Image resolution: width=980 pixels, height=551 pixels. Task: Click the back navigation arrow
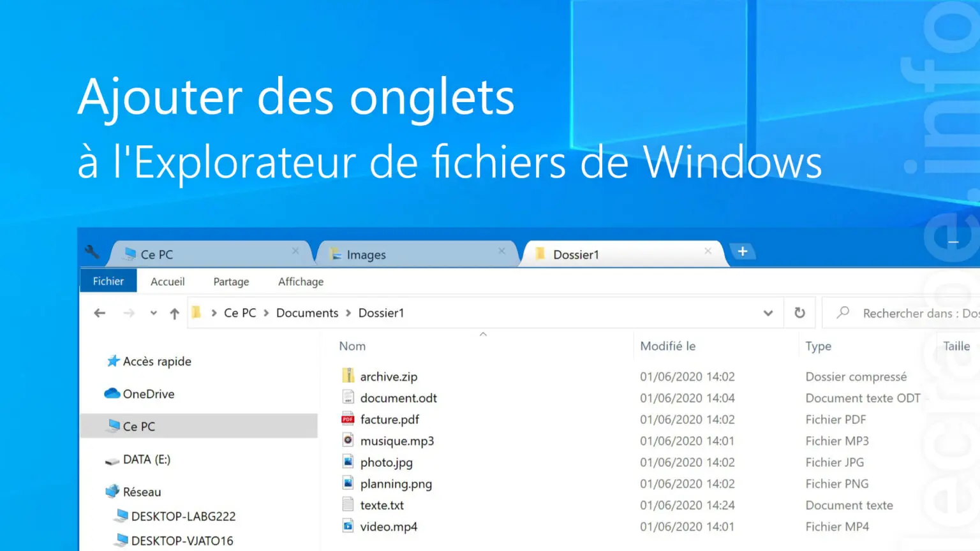tap(100, 312)
